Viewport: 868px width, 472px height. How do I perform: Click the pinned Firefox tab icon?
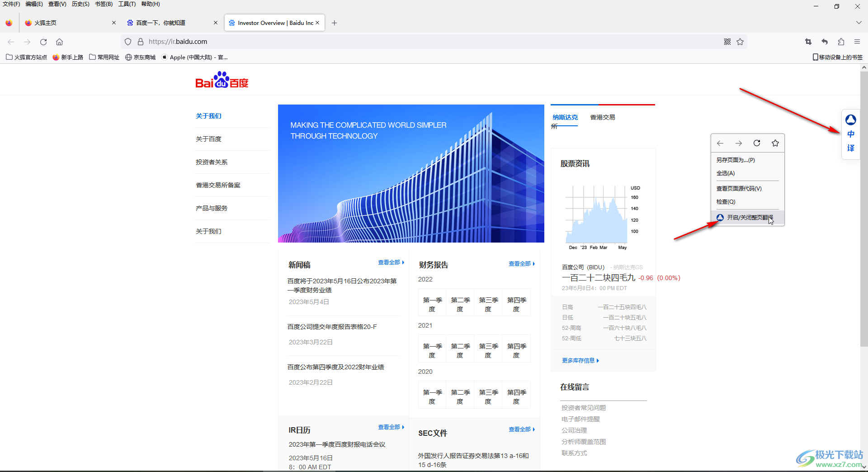tap(9, 23)
